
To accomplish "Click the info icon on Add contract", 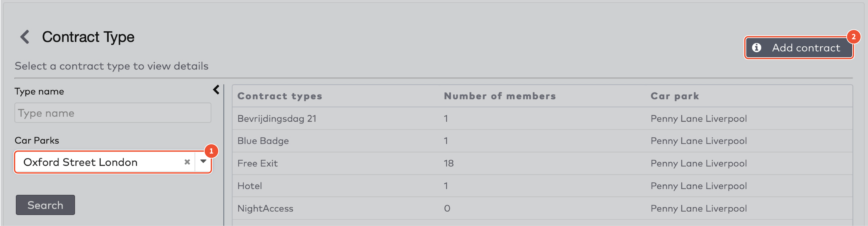I will coord(756,48).
